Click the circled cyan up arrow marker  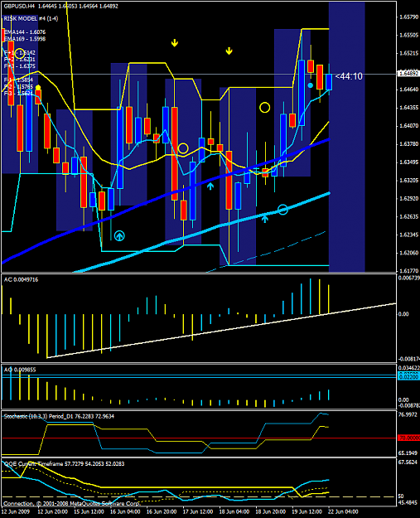click(119, 236)
